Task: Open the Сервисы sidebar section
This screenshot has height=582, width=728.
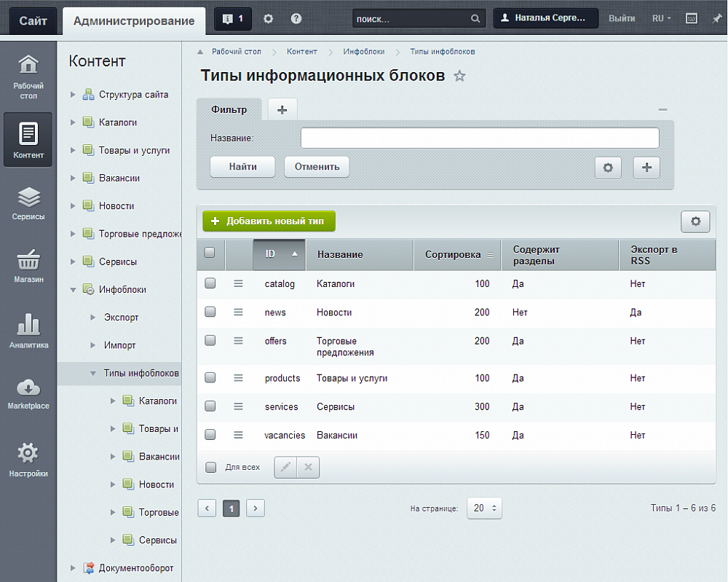Action: click(28, 204)
